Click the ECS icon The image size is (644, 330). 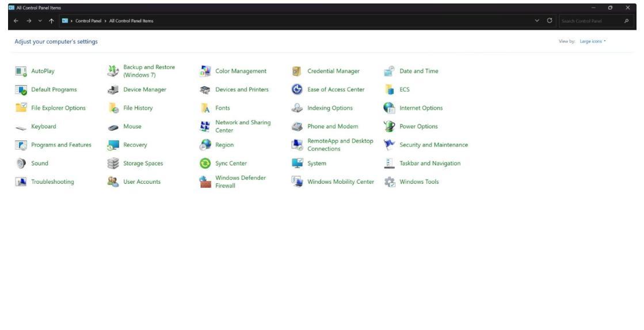[389, 90]
